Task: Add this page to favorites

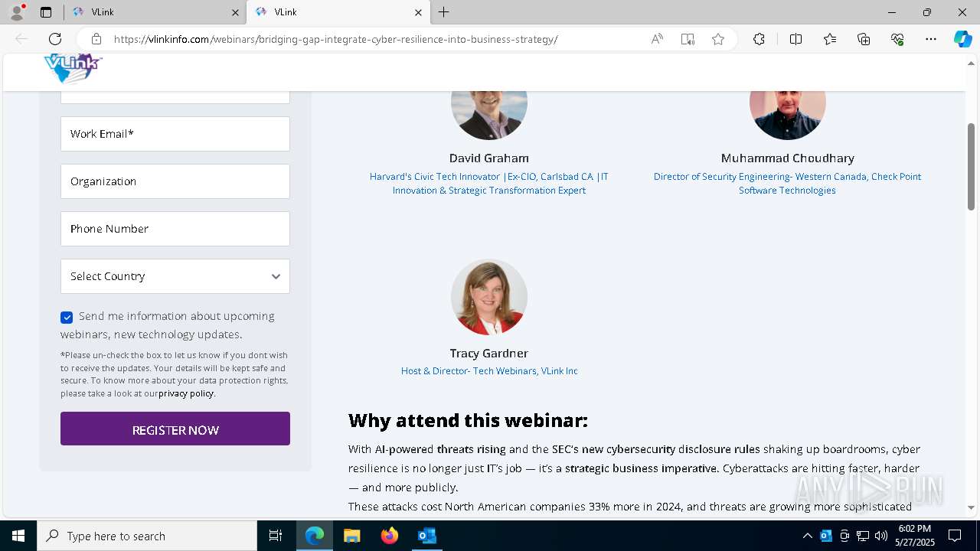Action: pos(718,39)
